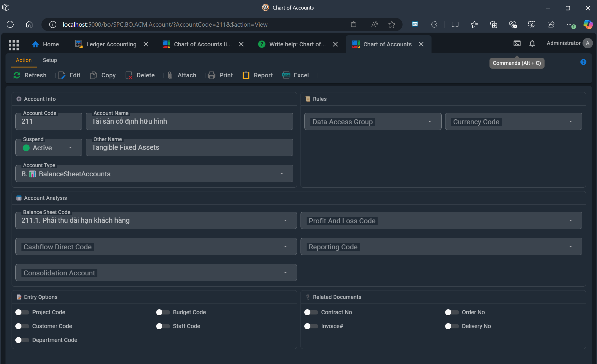Add page to favorites star

click(x=392, y=25)
